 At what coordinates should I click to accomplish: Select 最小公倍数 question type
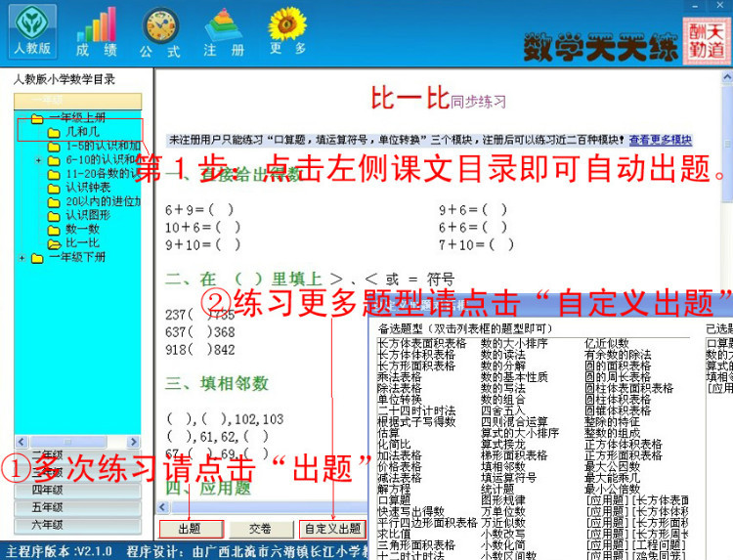coord(613,490)
